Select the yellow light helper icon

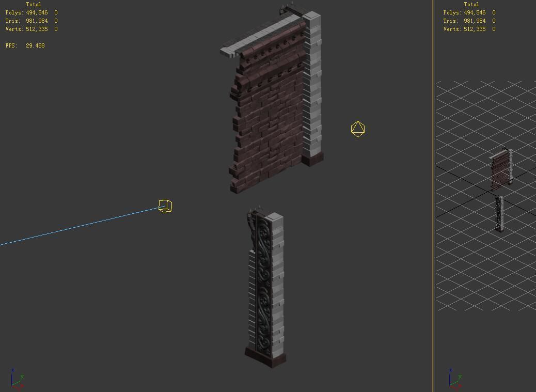tap(358, 129)
